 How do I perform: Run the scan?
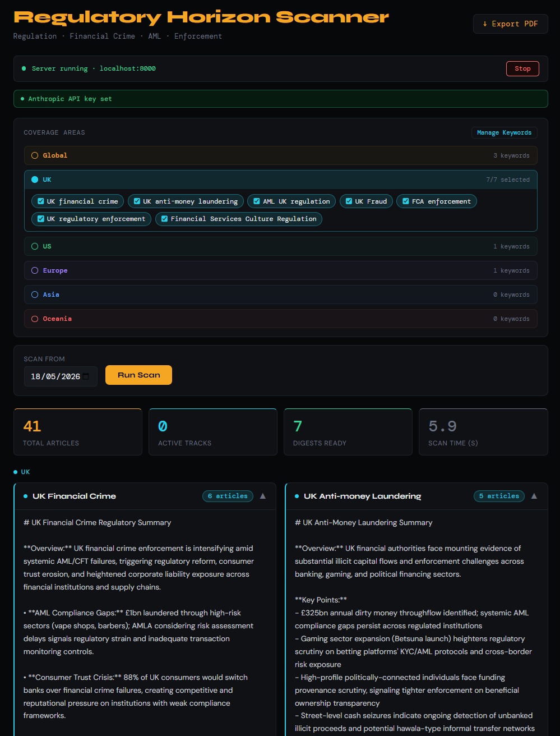138,375
